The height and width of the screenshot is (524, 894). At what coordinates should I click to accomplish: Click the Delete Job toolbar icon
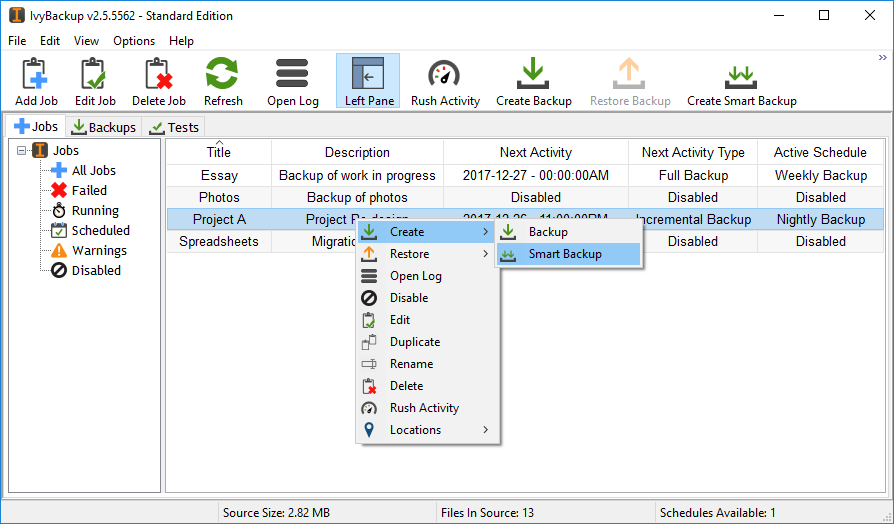pyautogui.click(x=159, y=82)
